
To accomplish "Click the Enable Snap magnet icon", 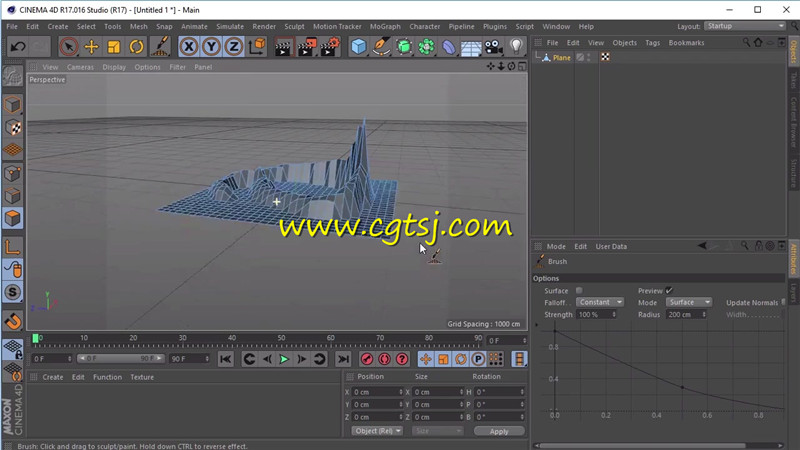I will 13,321.
